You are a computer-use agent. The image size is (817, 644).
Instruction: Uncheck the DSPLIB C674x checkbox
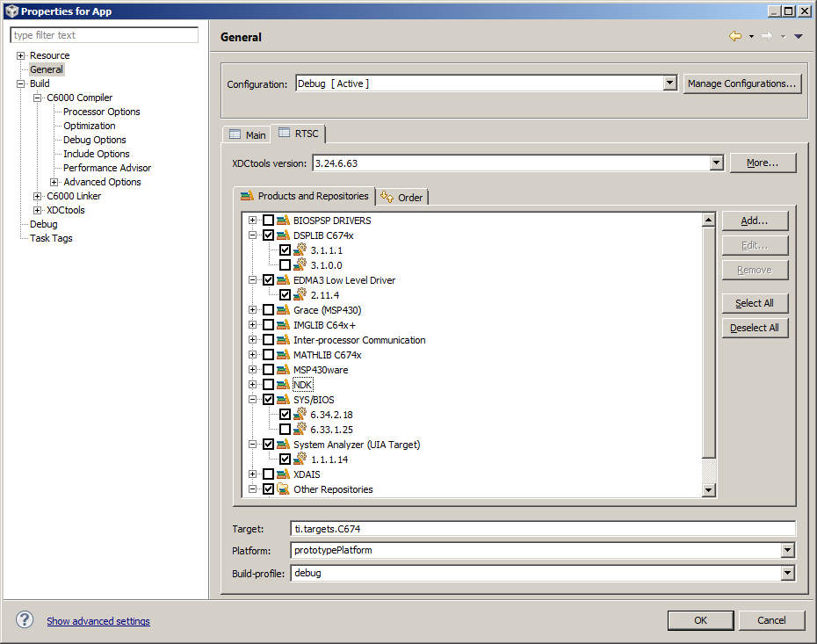[x=268, y=235]
